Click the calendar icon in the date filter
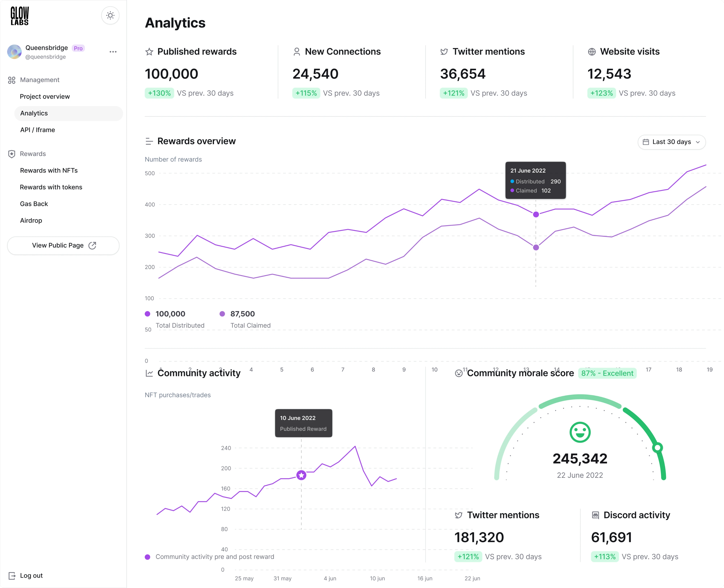Screen dimensions: 724x588 646,142
